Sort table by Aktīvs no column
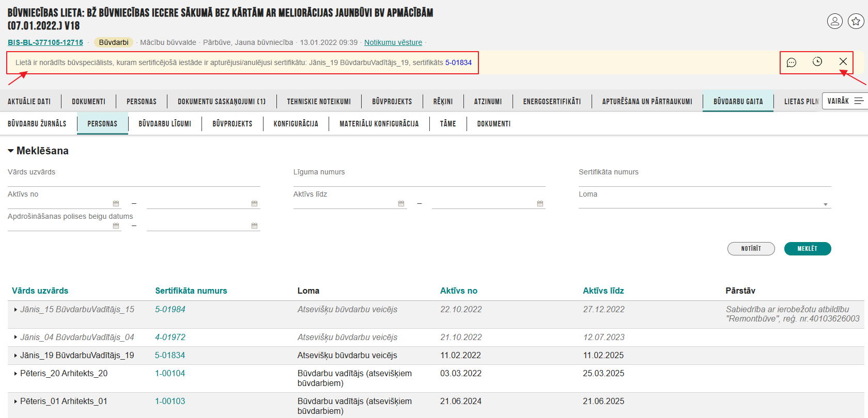Viewport: 868px width, 418px height. [459, 291]
